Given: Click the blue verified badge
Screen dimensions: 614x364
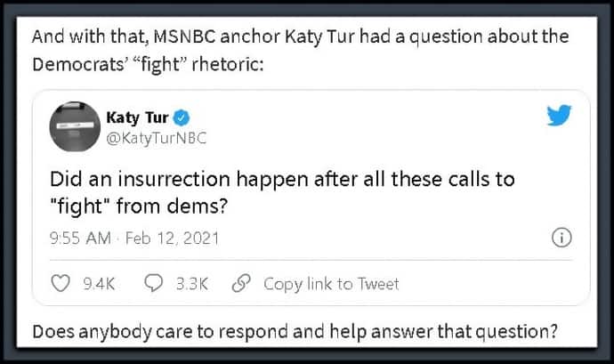Looking at the screenshot, I should point(182,118).
